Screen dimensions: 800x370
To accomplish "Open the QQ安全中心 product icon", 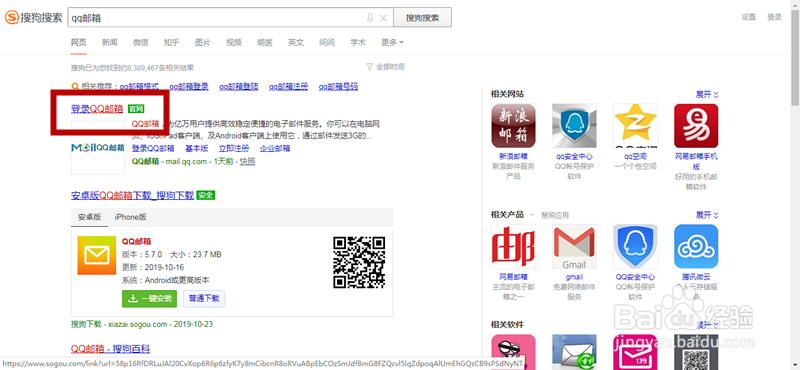I will tap(635, 246).
